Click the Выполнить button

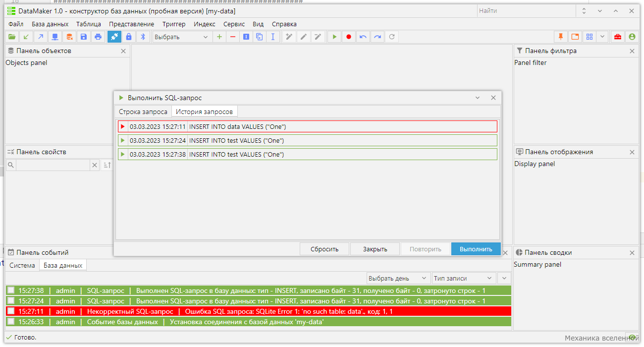point(476,249)
